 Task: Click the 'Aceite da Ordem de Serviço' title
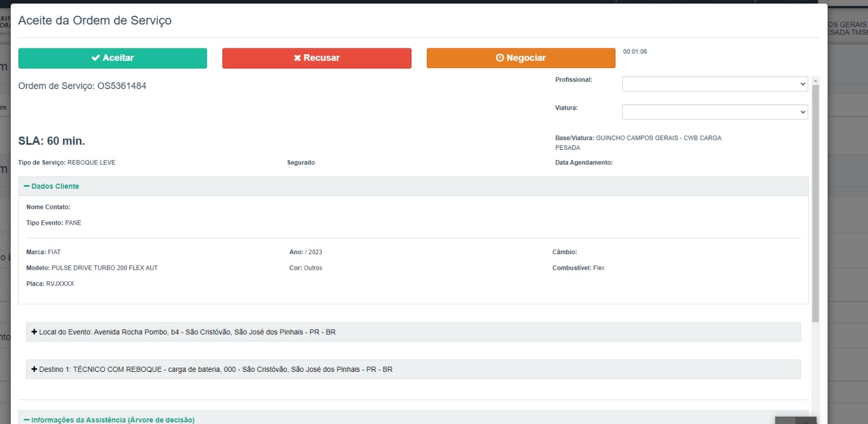pos(95,21)
